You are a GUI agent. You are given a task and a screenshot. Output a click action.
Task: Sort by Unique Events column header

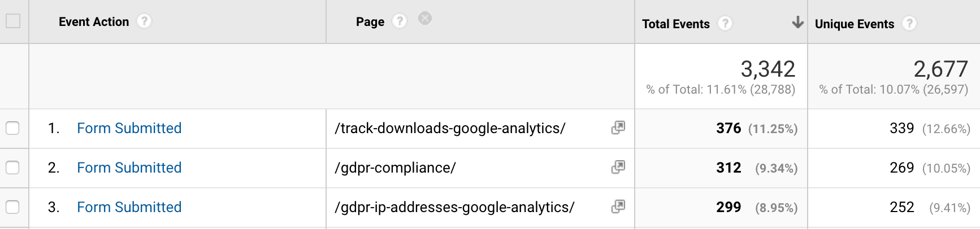tap(855, 24)
